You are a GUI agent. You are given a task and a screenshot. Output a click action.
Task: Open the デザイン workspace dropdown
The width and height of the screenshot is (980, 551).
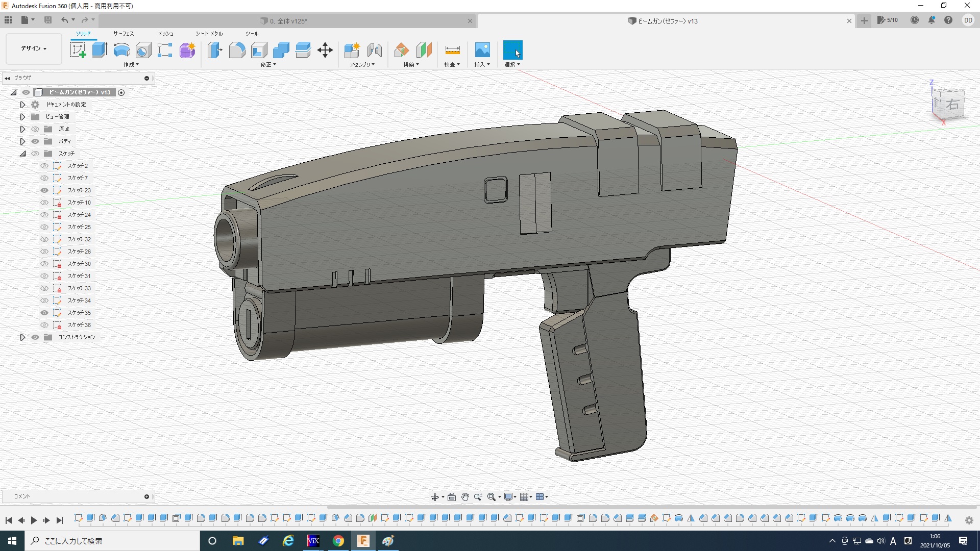[x=34, y=48]
